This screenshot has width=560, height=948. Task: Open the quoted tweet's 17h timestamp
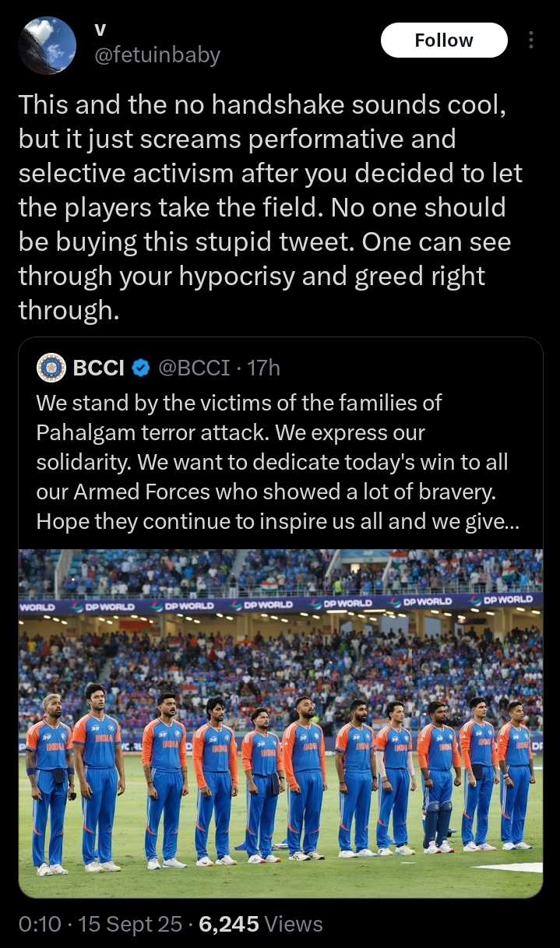pos(263,368)
